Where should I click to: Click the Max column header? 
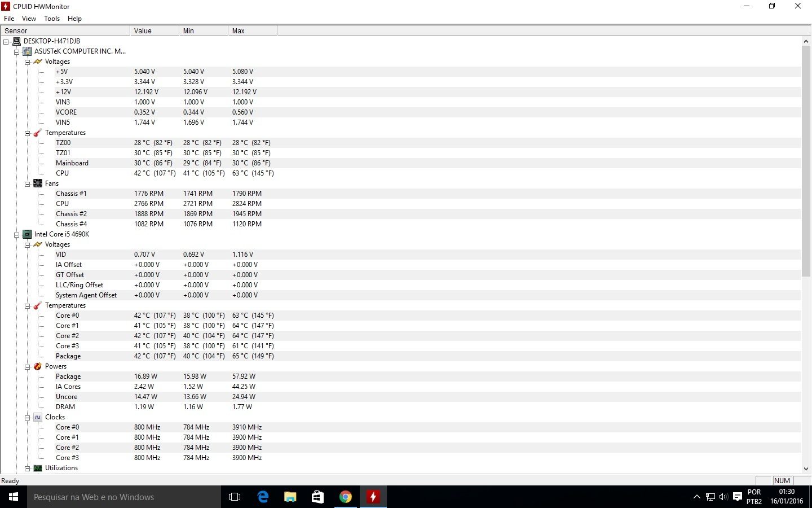(253, 30)
